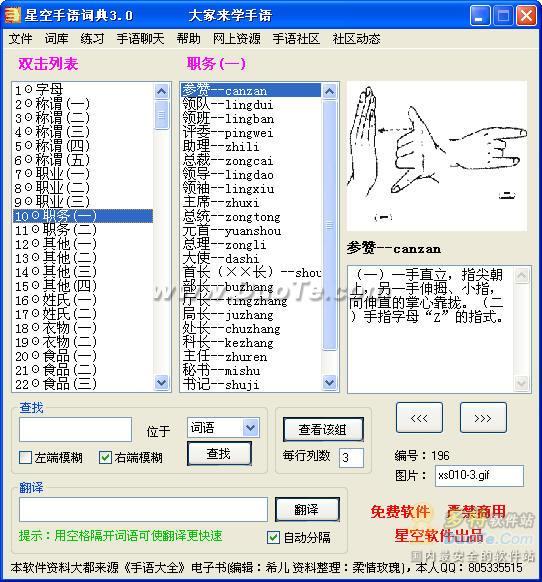
Task: Click the word list scroll-up arrow
Action: pyautogui.click(x=330, y=91)
